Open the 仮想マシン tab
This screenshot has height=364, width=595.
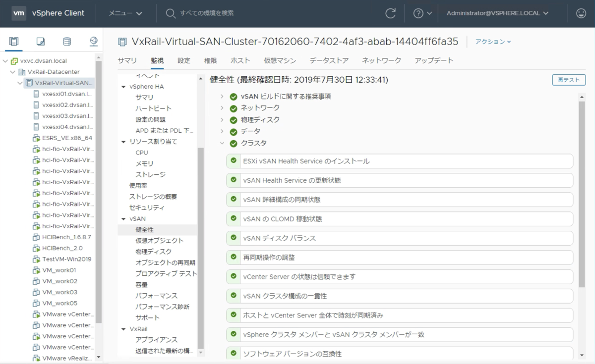pos(280,60)
